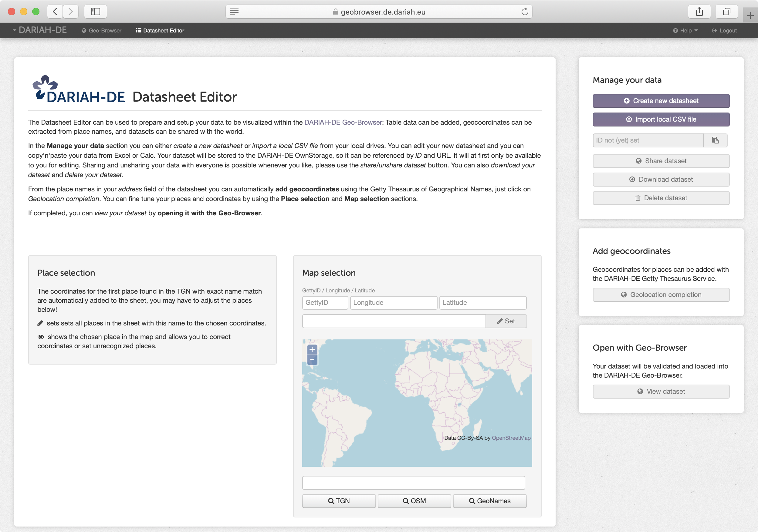The height and width of the screenshot is (532, 758).
Task: Reload the page with the refresh icon
Action: [x=525, y=12]
